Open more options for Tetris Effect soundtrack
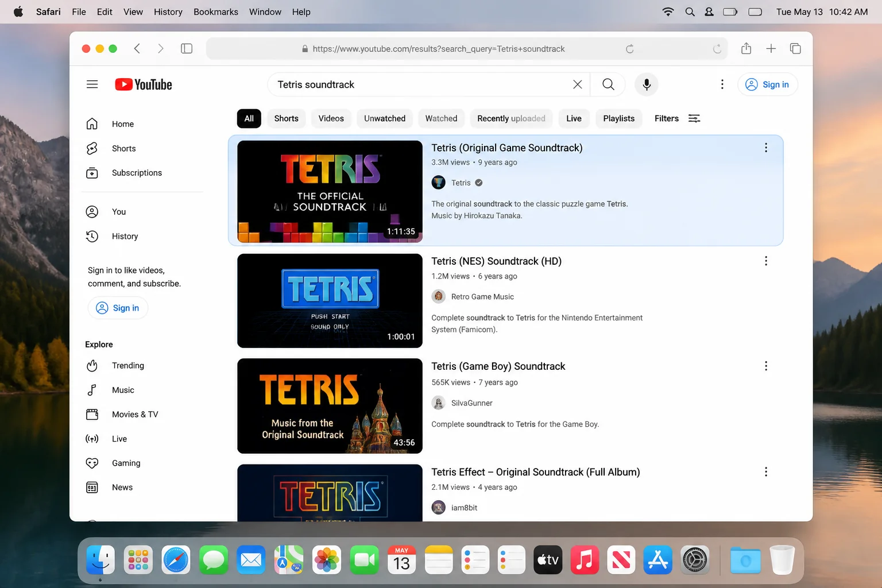The height and width of the screenshot is (588, 882). tap(765, 472)
